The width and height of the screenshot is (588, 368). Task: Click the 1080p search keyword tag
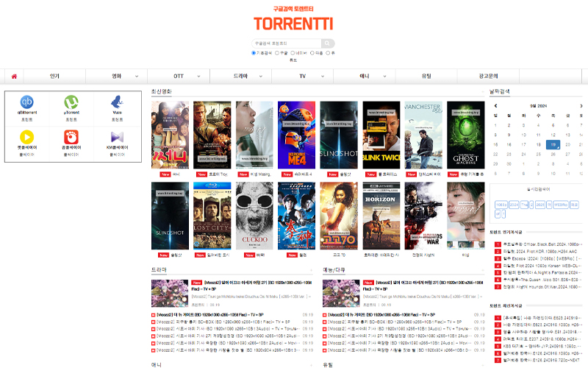pyautogui.click(x=501, y=205)
